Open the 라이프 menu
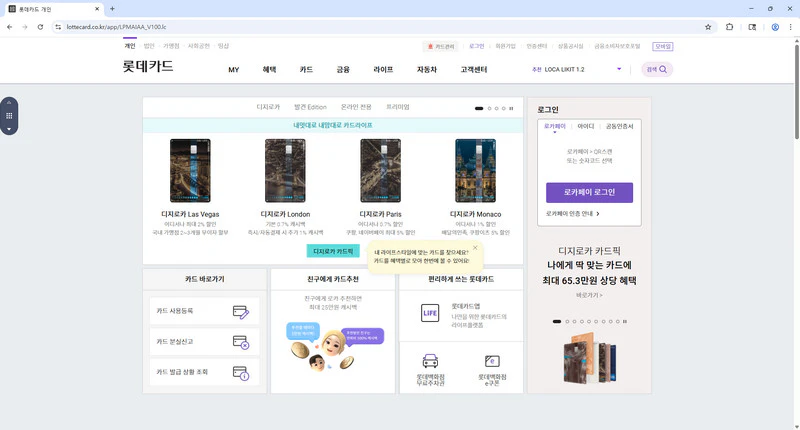The width and height of the screenshot is (800, 430). (x=383, y=69)
